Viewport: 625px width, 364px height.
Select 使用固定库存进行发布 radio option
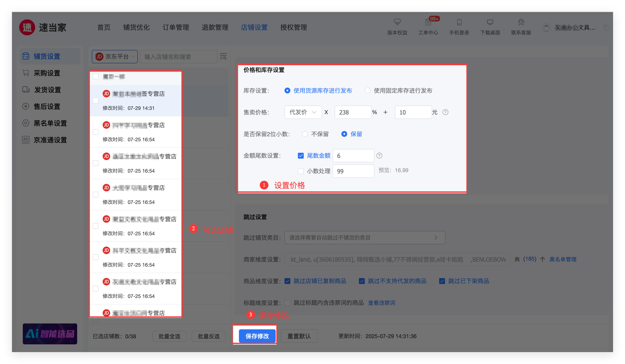coord(367,91)
